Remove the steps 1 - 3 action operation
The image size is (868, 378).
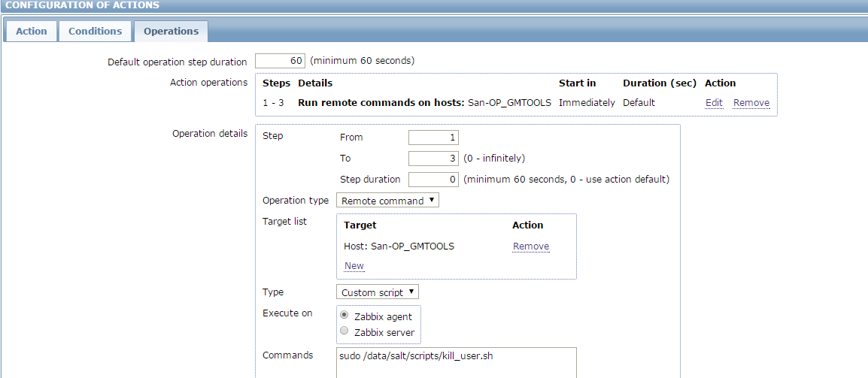coord(751,102)
